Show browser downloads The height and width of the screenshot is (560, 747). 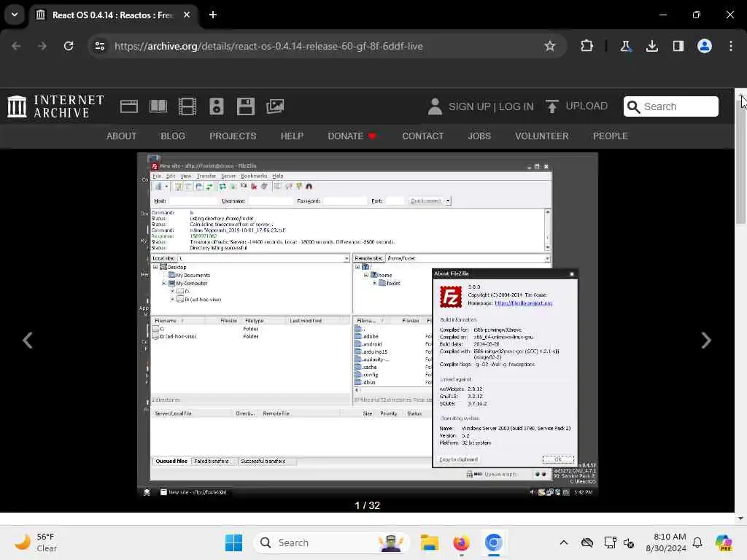click(651, 46)
